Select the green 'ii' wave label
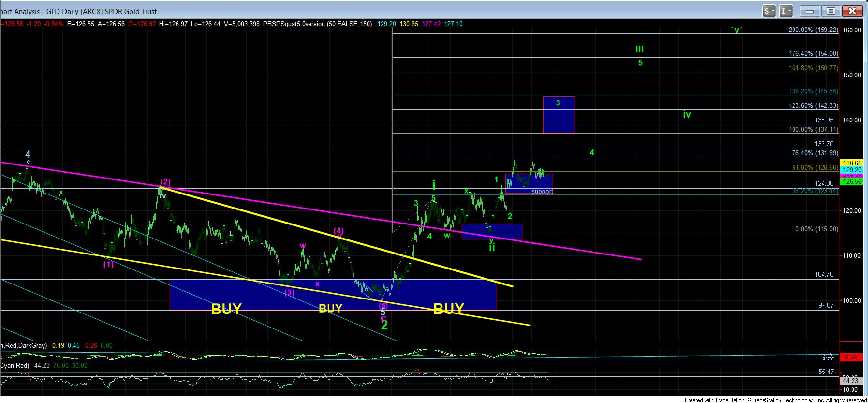The height and width of the screenshot is (403, 868). [492, 247]
